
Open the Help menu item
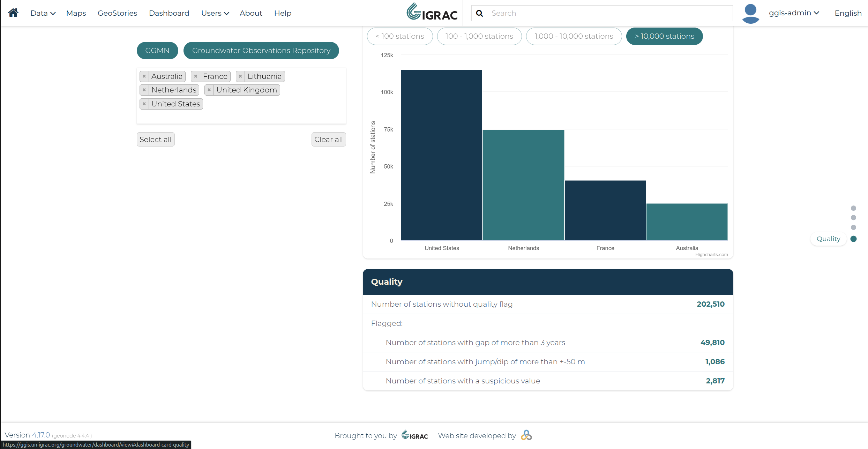pyautogui.click(x=283, y=13)
